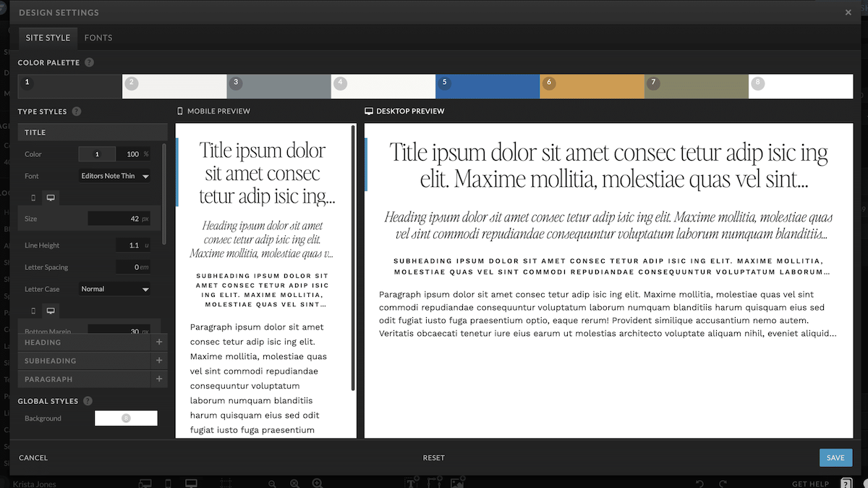Select desktop icon above Bottom Margin field

(51, 311)
